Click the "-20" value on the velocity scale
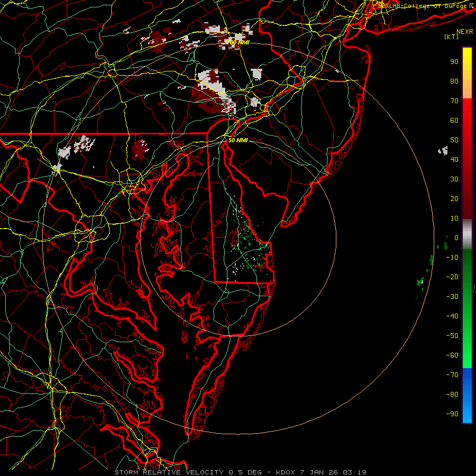Viewport: 476px width, 476px height. (452, 277)
